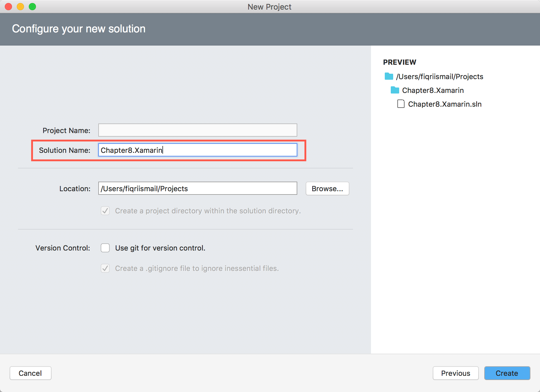Image resolution: width=540 pixels, height=392 pixels.
Task: Close the New Project window
Action: click(x=8, y=7)
